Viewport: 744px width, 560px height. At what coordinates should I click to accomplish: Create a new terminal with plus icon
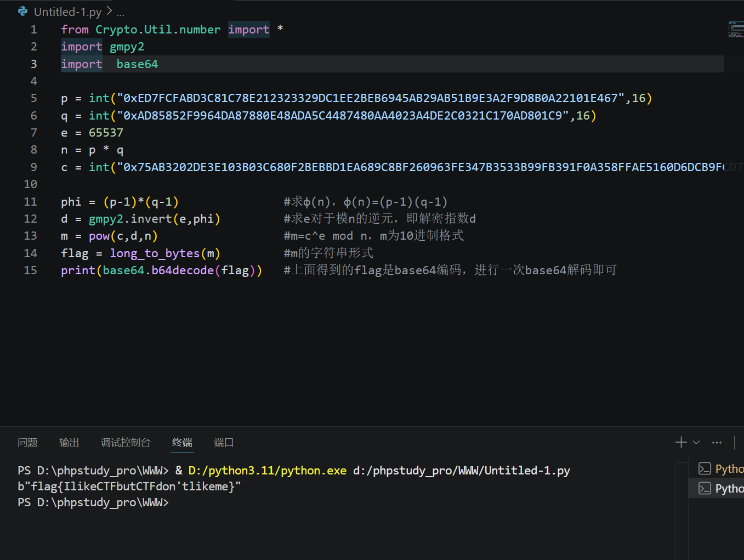click(681, 442)
